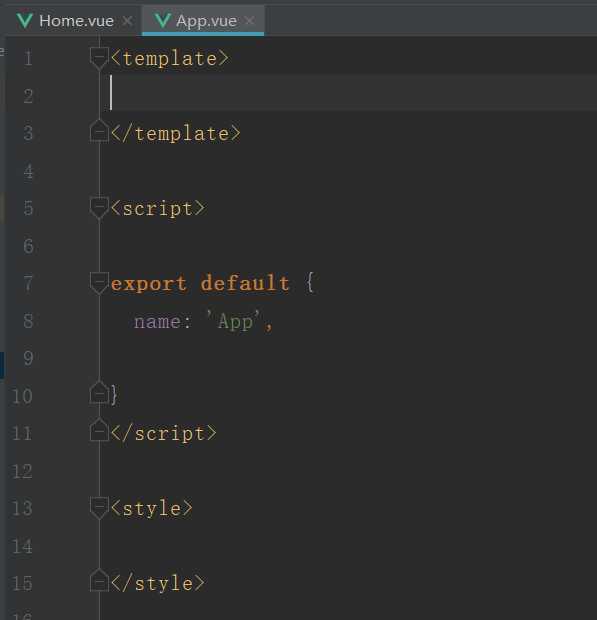Collapse the script block at line 5
The image size is (597, 620).
pos(99,208)
